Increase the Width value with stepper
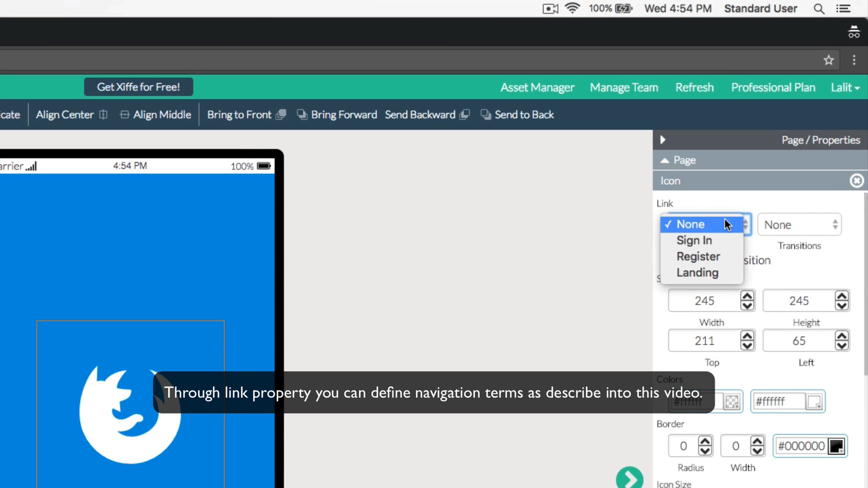The height and width of the screenshot is (488, 868). 747,296
